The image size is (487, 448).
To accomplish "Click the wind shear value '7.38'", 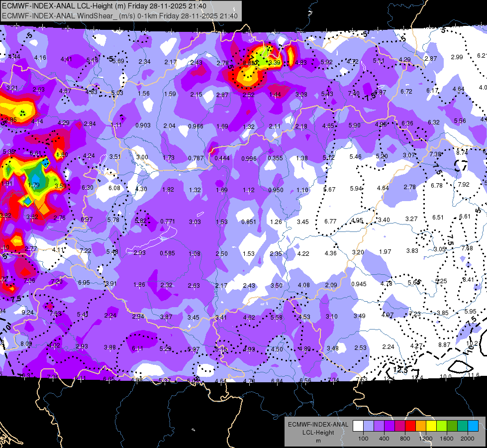I will pos(435,154).
